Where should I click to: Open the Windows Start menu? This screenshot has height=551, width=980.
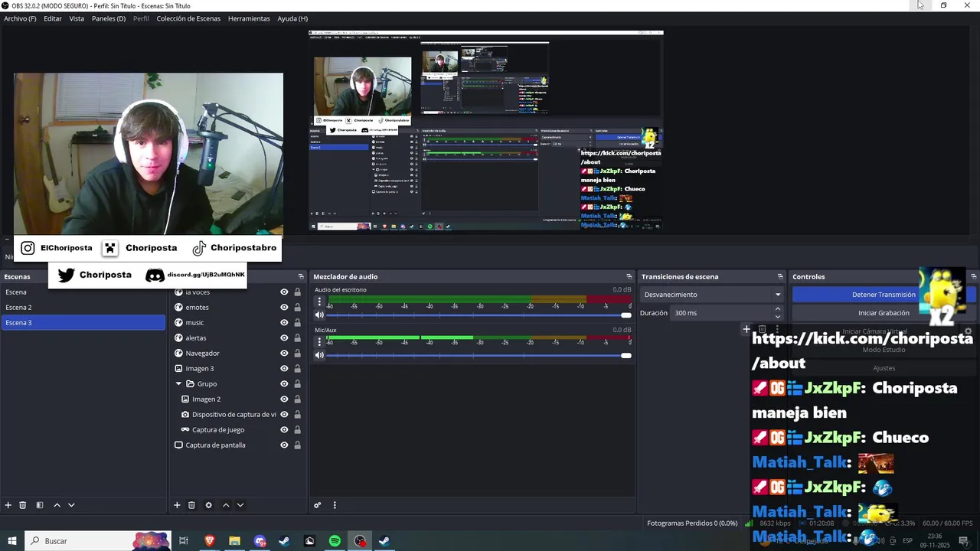click(x=12, y=541)
